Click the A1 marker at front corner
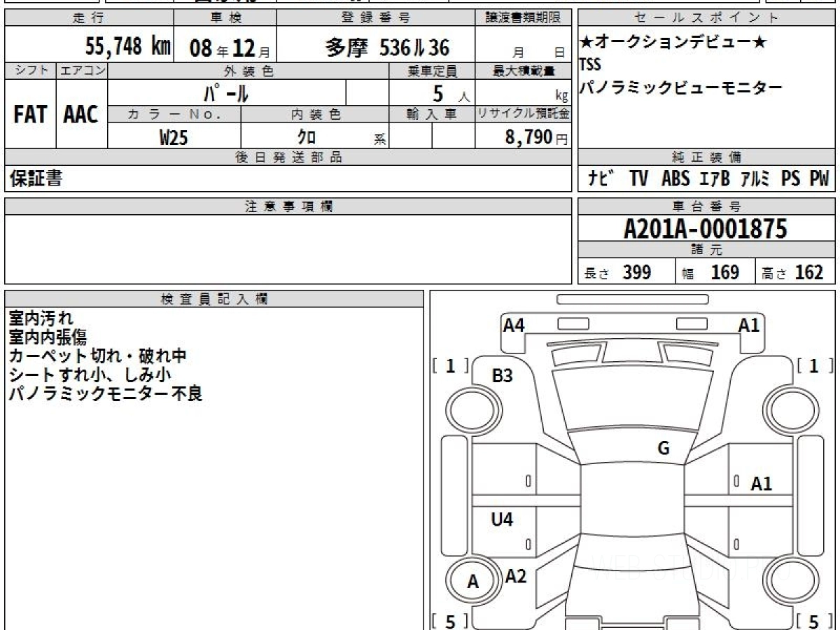840x630 pixels. (x=749, y=325)
